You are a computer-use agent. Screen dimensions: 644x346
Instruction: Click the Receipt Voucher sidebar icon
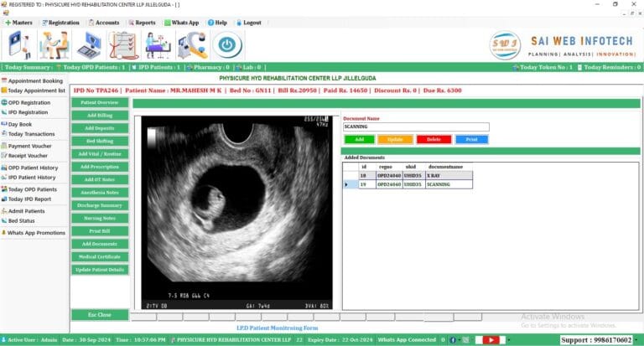pos(4,155)
